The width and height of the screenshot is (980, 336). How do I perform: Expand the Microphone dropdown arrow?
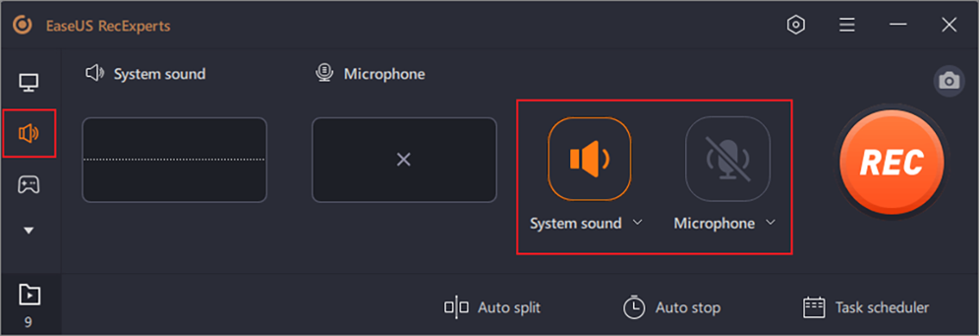pyautogui.click(x=770, y=222)
